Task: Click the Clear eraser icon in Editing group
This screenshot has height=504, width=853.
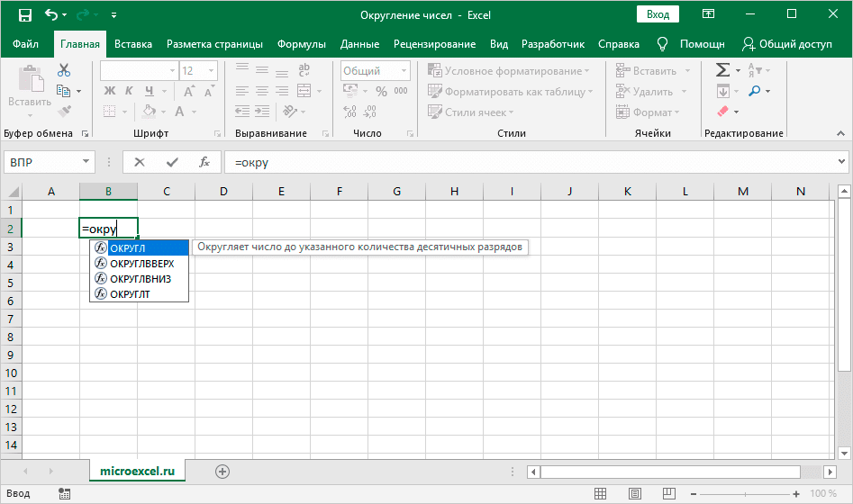Action: click(x=722, y=112)
